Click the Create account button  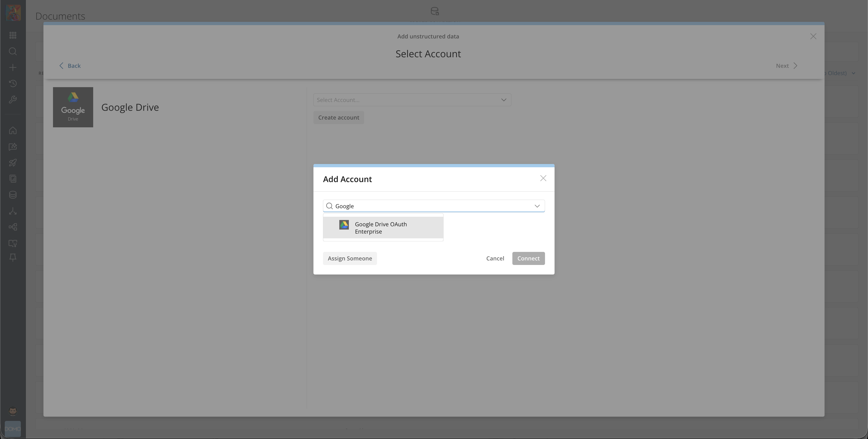[339, 118]
